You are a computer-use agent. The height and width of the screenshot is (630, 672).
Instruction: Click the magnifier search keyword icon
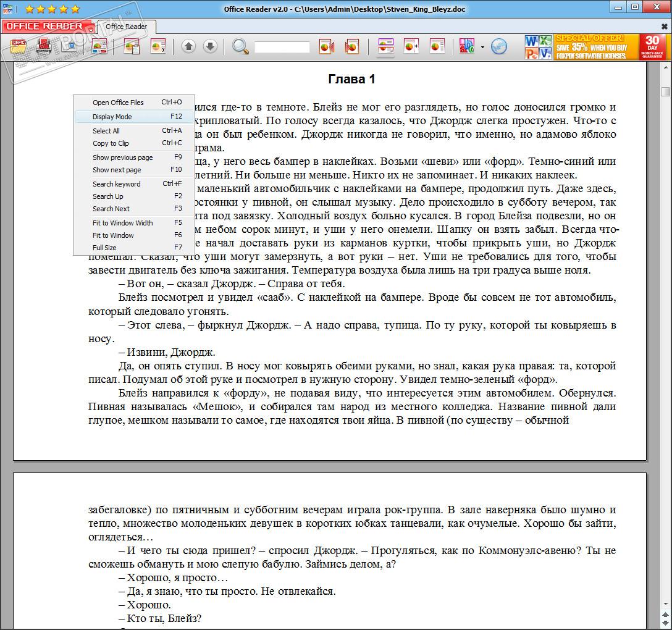click(240, 46)
